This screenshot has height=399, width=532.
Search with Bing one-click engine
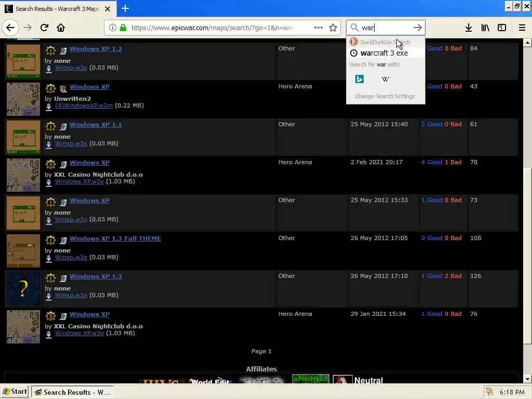[x=360, y=79]
